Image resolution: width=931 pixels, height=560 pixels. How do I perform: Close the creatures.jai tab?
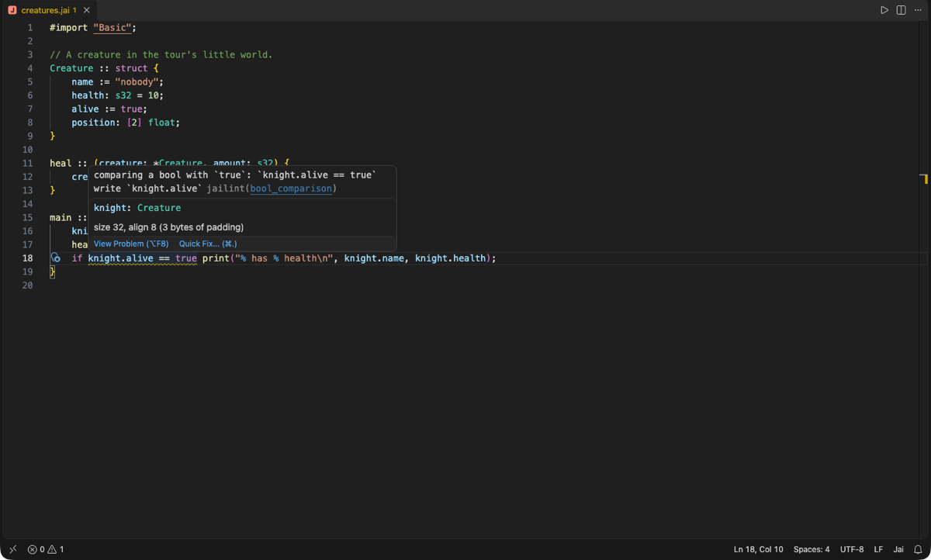[x=86, y=10]
